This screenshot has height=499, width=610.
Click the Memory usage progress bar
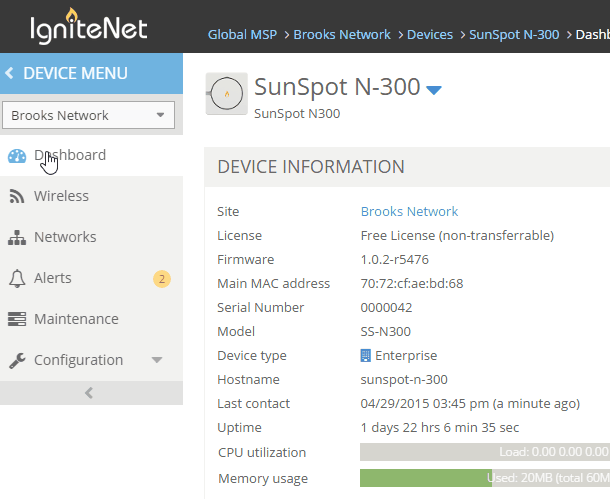(x=485, y=478)
